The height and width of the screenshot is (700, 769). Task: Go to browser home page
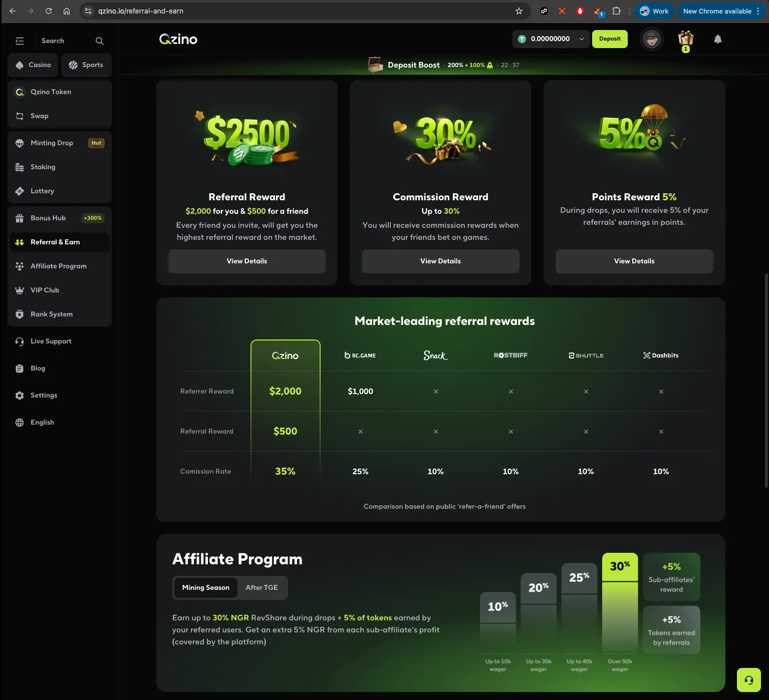coord(67,11)
